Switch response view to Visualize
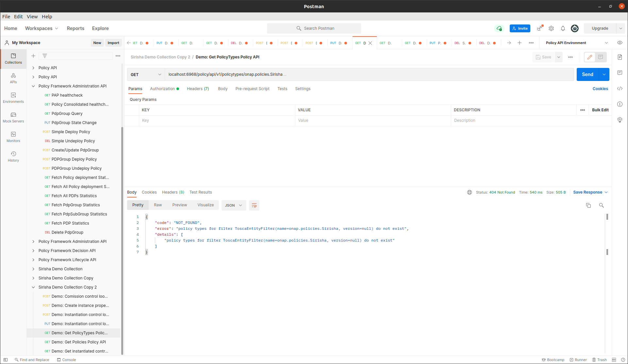Screen dimensions: 628x364 206,205
